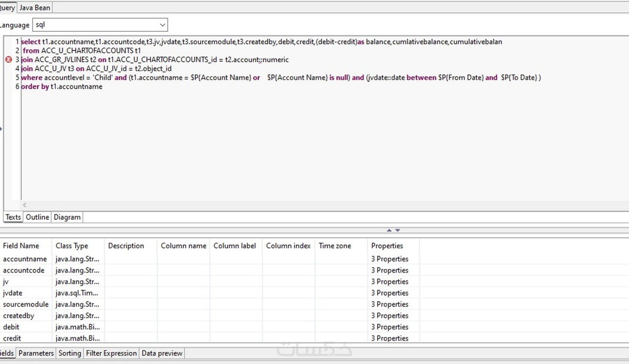Click the Column index header

tap(288, 246)
